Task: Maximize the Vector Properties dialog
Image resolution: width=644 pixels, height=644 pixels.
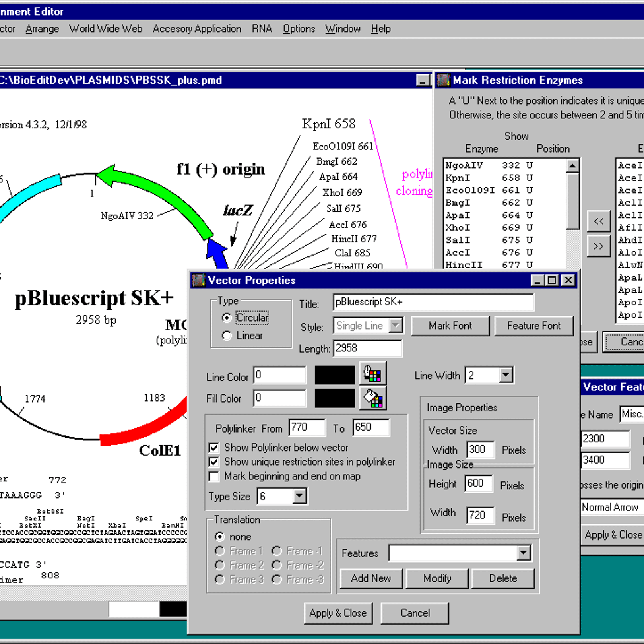Action: pos(552,280)
